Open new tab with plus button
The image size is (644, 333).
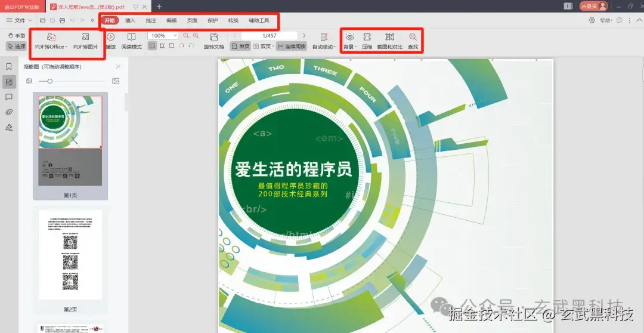coord(159,7)
